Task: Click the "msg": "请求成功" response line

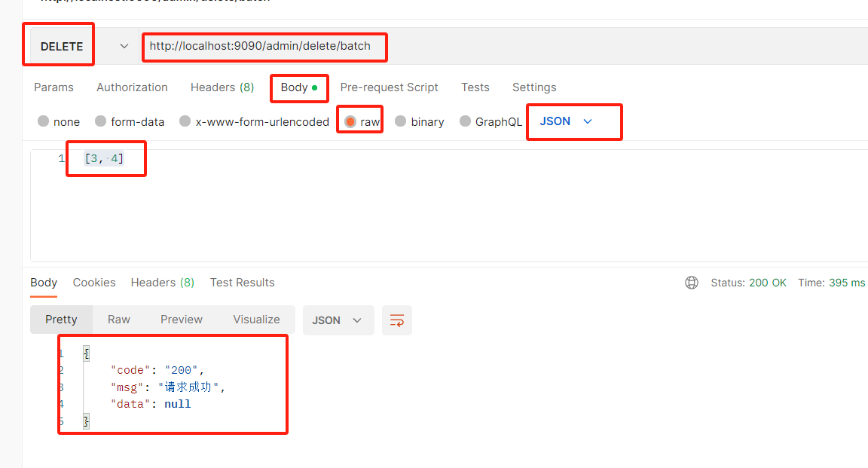Action: pyautogui.click(x=168, y=387)
